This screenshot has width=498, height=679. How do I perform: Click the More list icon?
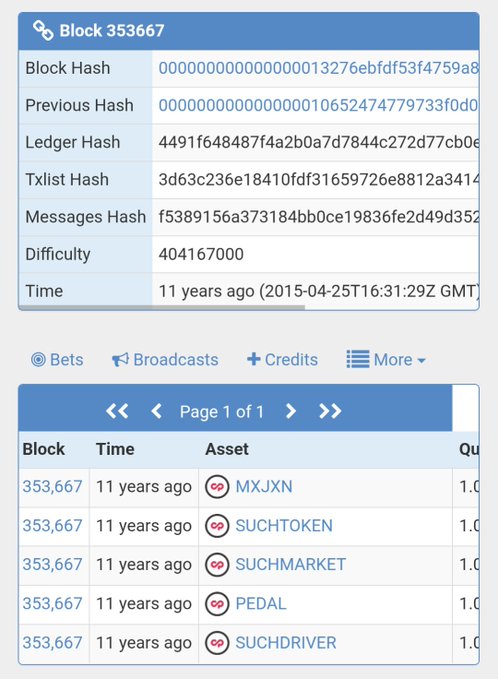click(x=358, y=359)
